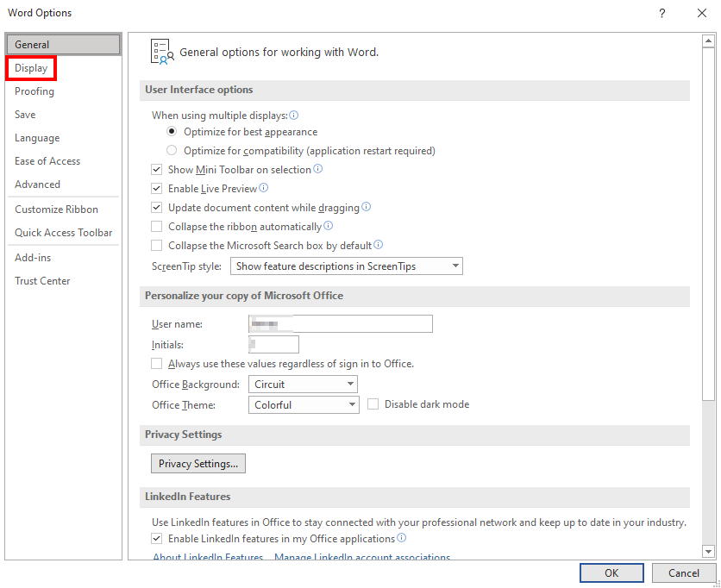Click the scrollbar up arrow
Screen dimensions: 721x588
(708, 41)
